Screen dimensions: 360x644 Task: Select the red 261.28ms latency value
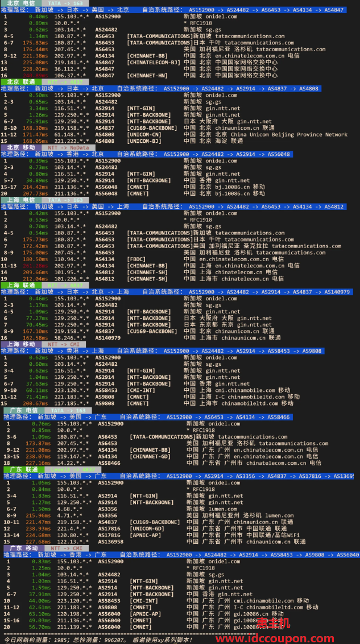pos(35,266)
